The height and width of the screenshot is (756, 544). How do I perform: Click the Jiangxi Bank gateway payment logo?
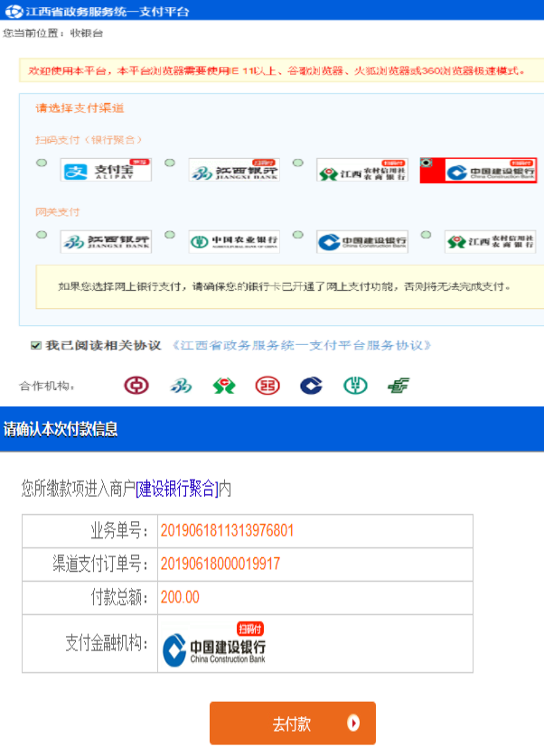click(x=106, y=241)
